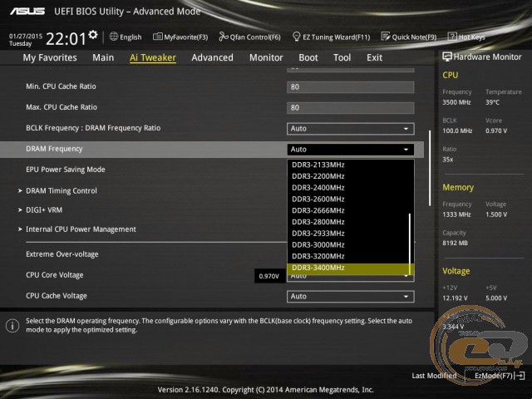
Task: Go to the Exit tab
Action: (x=374, y=57)
